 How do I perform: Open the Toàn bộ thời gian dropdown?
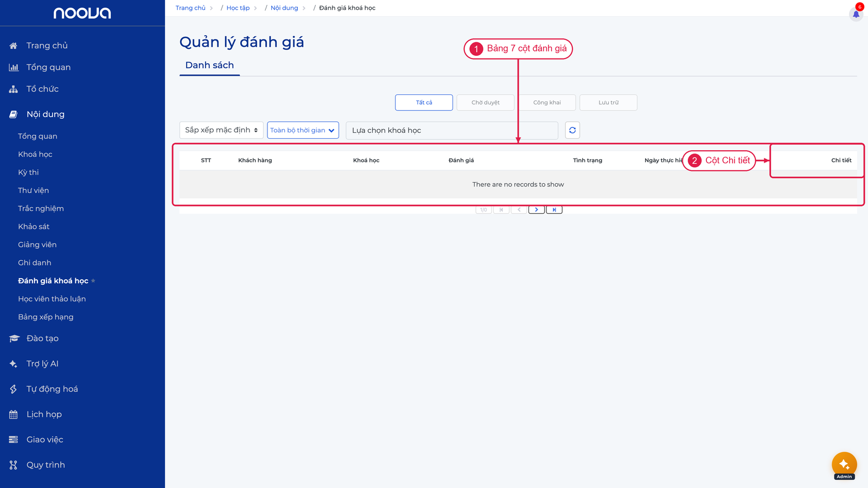[303, 130]
